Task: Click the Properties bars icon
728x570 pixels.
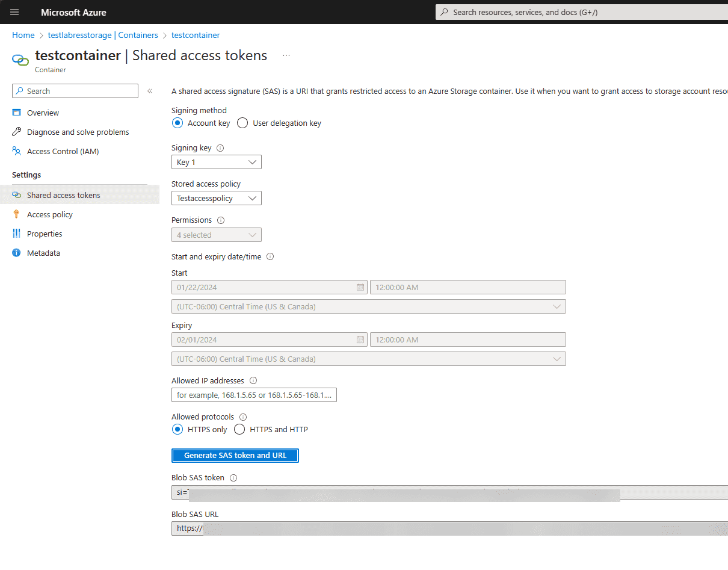Action: click(17, 234)
